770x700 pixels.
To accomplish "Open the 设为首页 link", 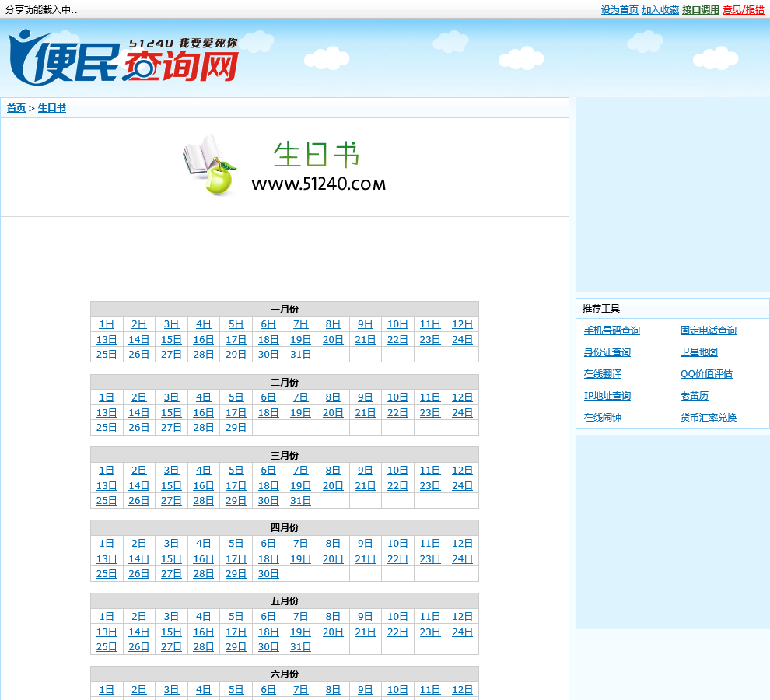I will pyautogui.click(x=619, y=10).
